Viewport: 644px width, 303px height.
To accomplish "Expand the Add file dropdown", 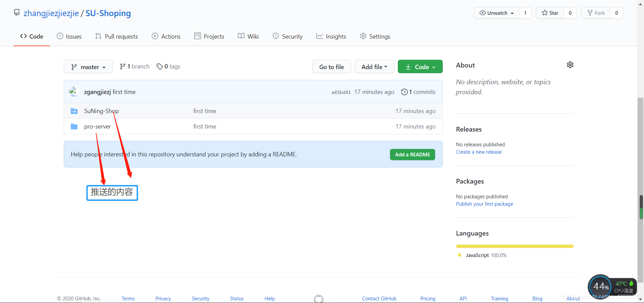I will 374,67.
